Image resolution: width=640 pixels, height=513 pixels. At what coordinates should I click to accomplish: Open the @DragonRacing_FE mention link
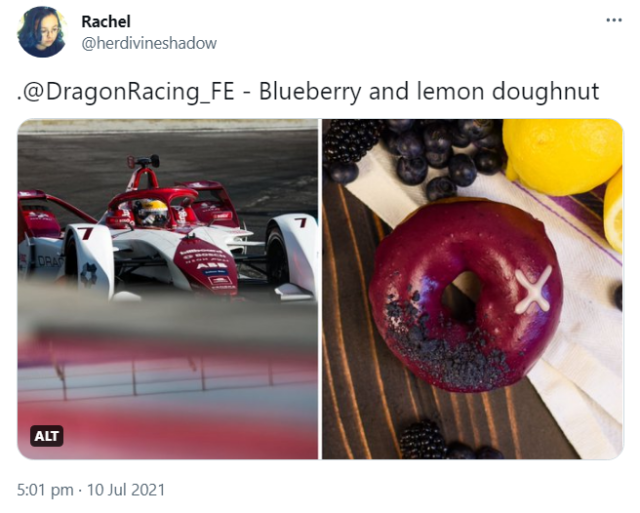[x=128, y=91]
